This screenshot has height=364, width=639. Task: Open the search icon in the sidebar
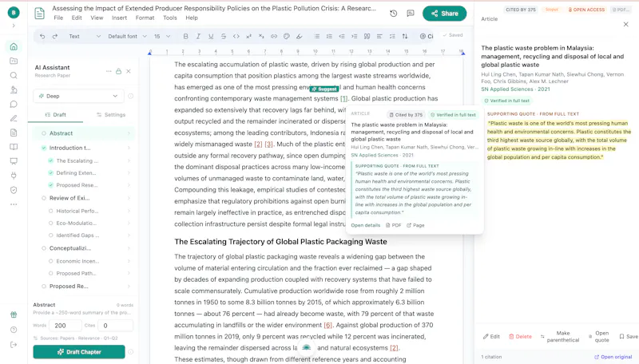coord(14,75)
